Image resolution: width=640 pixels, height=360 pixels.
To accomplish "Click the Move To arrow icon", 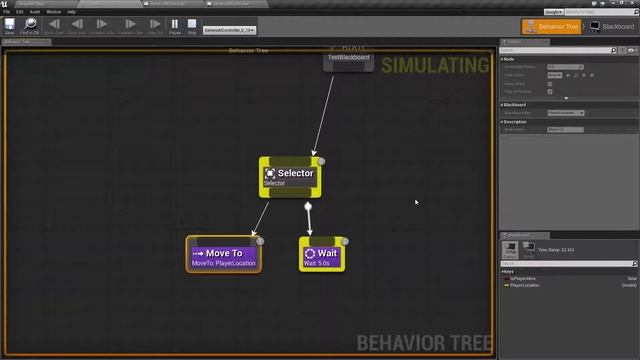I will [198, 253].
